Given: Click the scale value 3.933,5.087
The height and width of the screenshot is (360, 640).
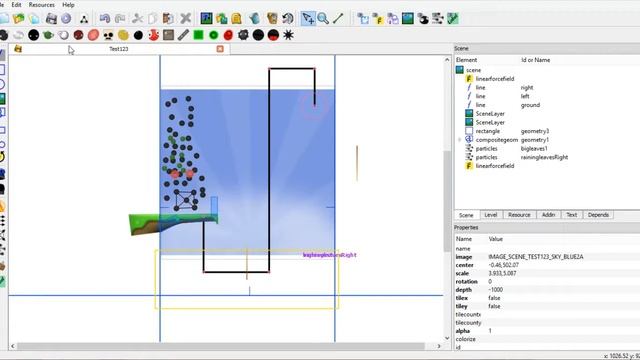Looking at the screenshot, I should (x=502, y=273).
